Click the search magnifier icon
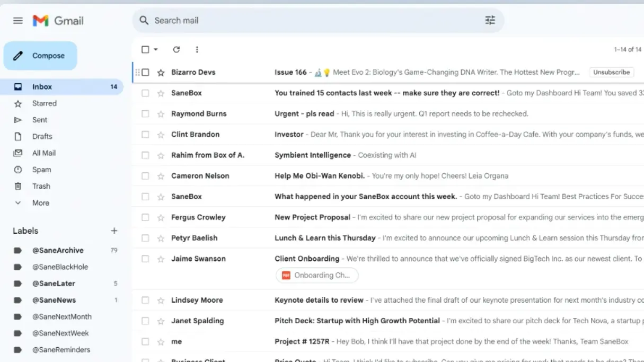Image resolution: width=644 pixels, height=362 pixels. [x=144, y=21]
